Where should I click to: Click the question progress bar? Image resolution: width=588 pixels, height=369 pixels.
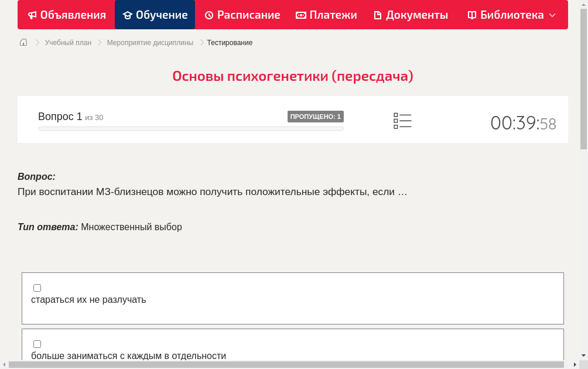click(x=190, y=128)
